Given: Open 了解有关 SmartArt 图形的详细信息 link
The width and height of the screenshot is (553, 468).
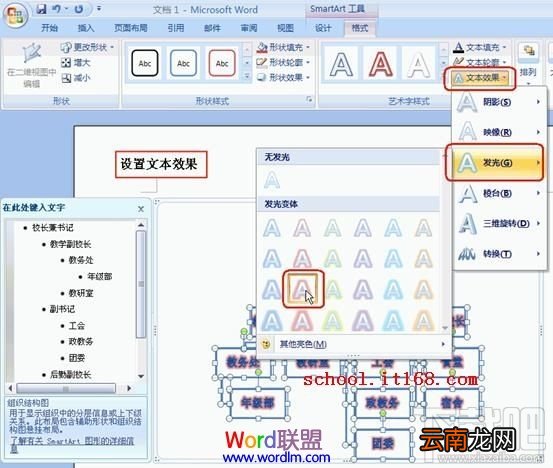Looking at the screenshot, I should pyautogui.click(x=72, y=445).
